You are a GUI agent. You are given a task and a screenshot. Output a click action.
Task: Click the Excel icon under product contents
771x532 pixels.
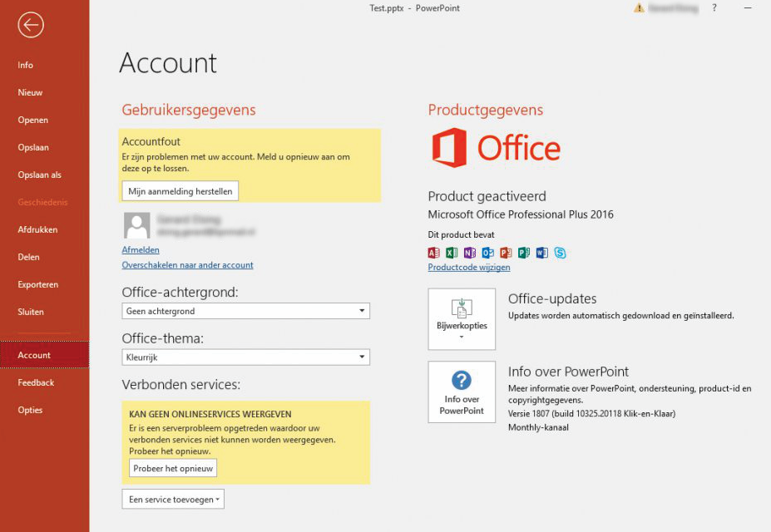[452, 253]
